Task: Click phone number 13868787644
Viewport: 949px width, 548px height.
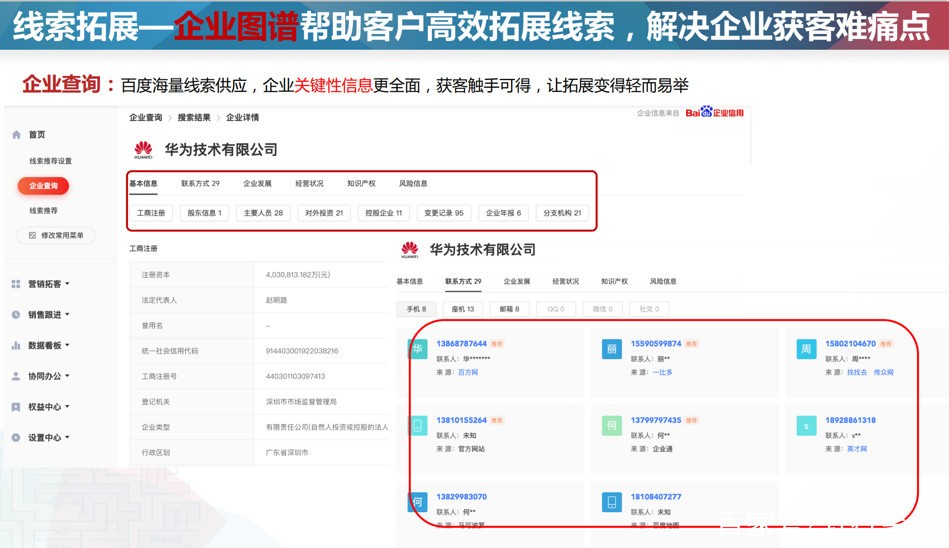Action: (x=462, y=343)
